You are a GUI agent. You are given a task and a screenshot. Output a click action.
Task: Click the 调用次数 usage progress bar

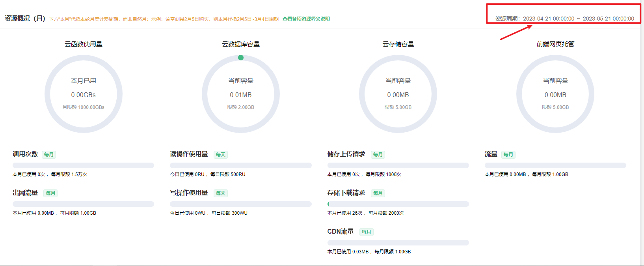pyautogui.click(x=83, y=165)
